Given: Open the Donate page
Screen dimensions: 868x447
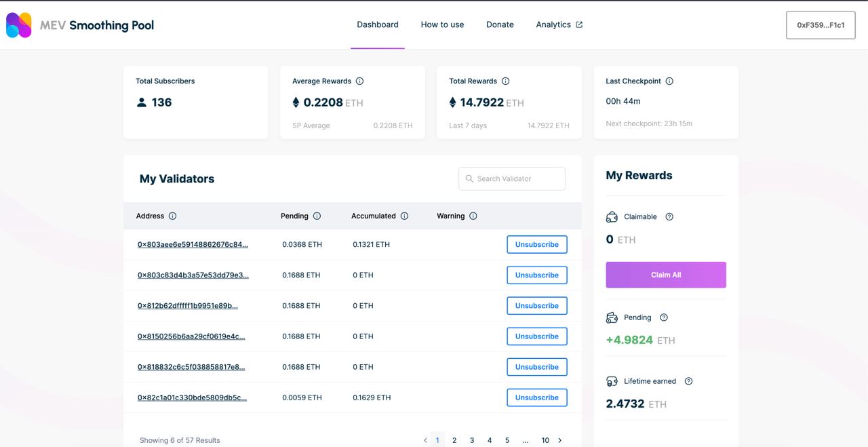Looking at the screenshot, I should (x=500, y=25).
